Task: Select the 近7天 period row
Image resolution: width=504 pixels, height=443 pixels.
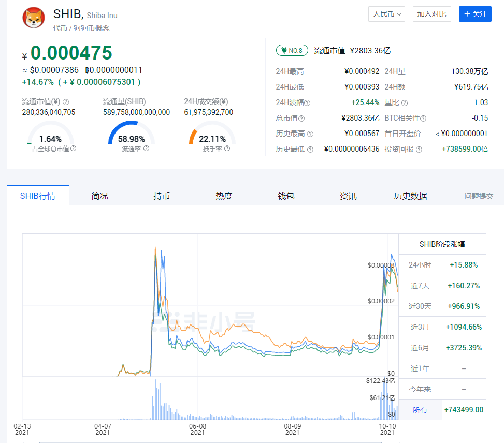Action: tap(420, 286)
